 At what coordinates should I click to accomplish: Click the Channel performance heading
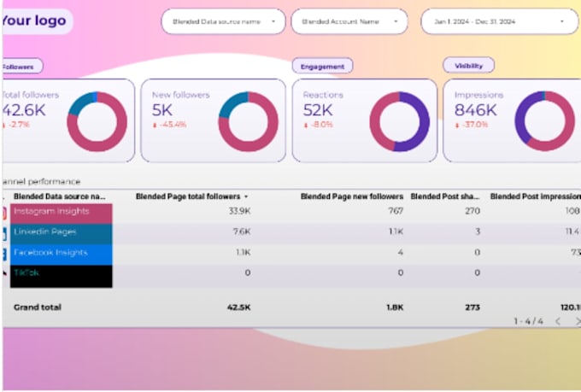[41, 182]
